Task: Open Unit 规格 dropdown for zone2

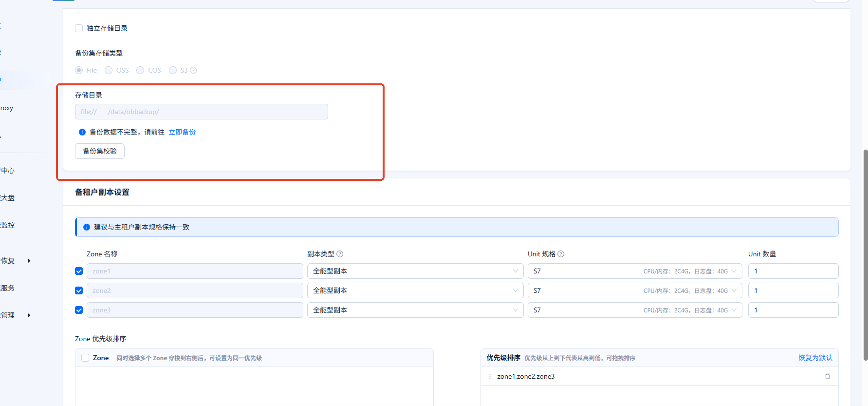Action: (634, 290)
